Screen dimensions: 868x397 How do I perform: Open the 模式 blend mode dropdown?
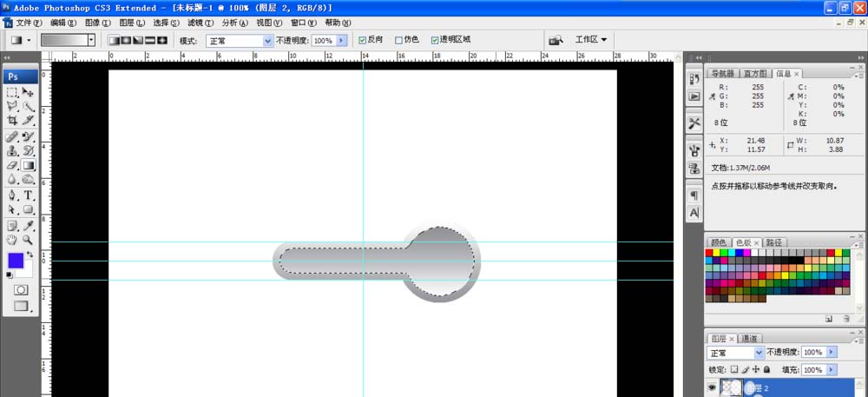click(267, 40)
